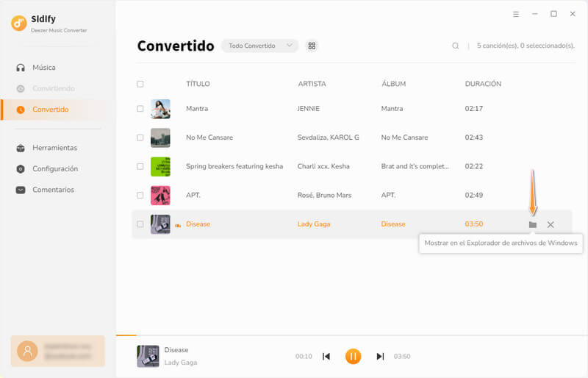The width and height of the screenshot is (588, 378).
Task: Sort by TÍTULO column header
Action: [198, 84]
